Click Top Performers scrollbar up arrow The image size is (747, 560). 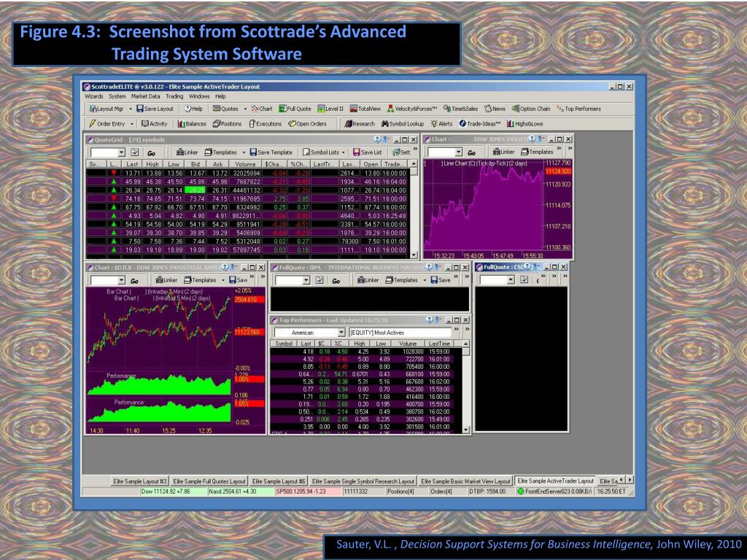[x=466, y=343]
